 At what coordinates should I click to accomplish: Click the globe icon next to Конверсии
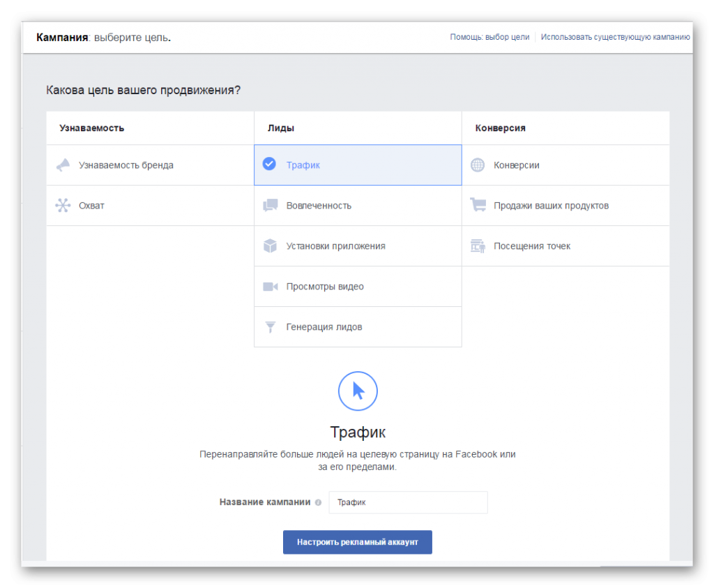(x=478, y=165)
